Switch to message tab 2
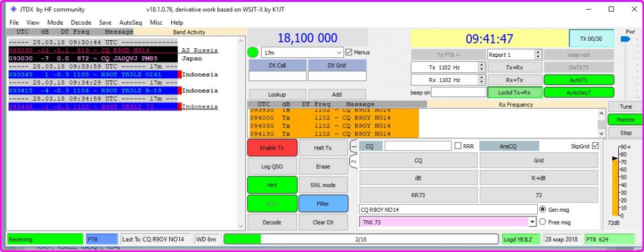The width and height of the screenshot is (644, 252). (x=354, y=161)
